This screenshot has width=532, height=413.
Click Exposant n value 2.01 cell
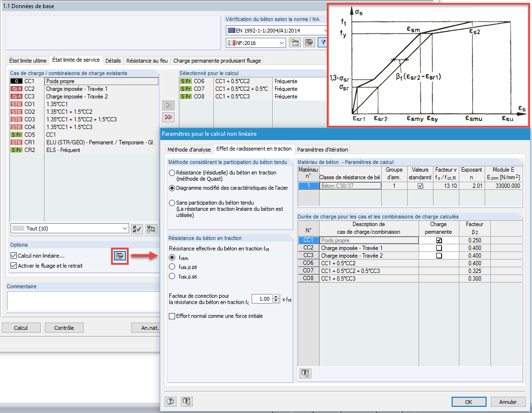[x=471, y=186]
